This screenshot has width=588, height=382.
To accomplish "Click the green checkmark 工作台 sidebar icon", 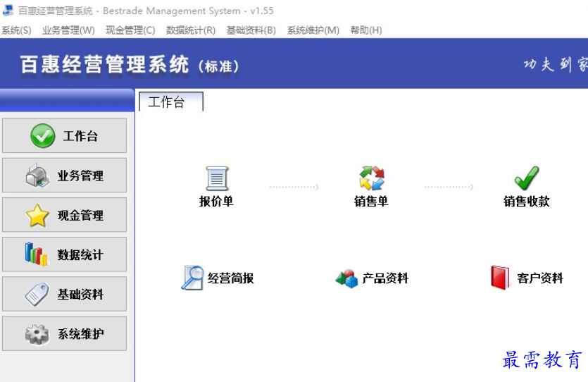I will click(x=43, y=136).
